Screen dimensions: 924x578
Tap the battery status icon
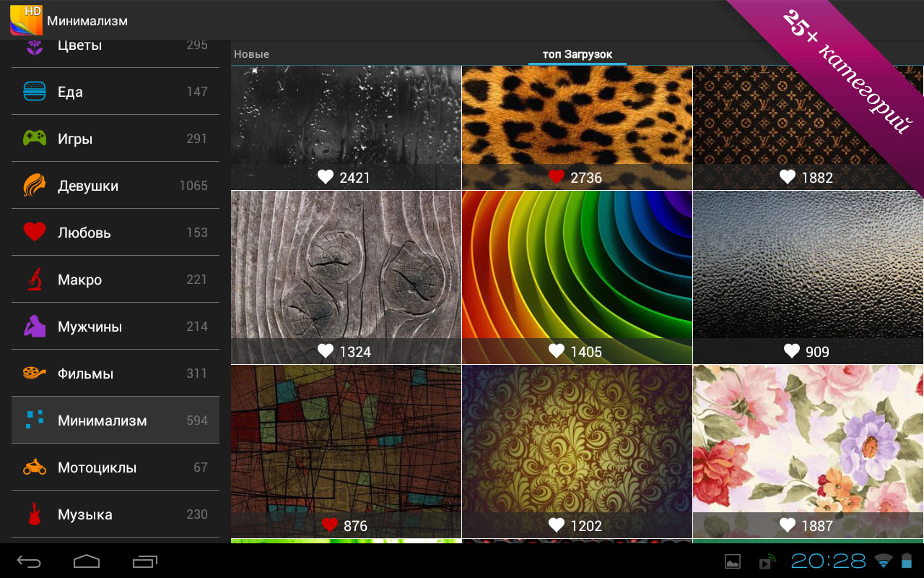(907, 561)
